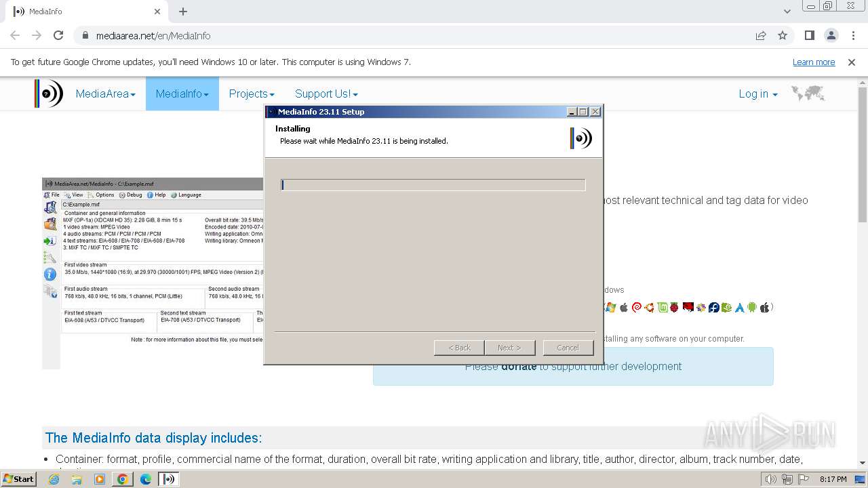Open a new Chrome tab

[183, 12]
